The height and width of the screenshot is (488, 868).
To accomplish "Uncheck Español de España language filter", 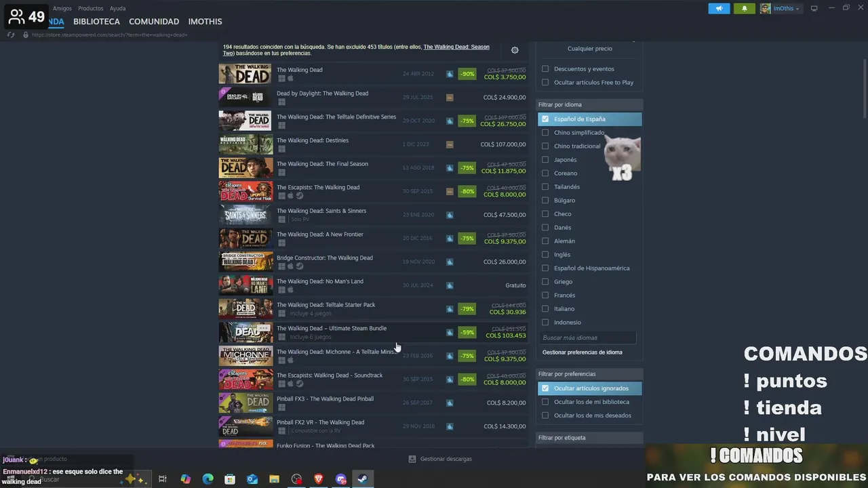I will pos(545,119).
